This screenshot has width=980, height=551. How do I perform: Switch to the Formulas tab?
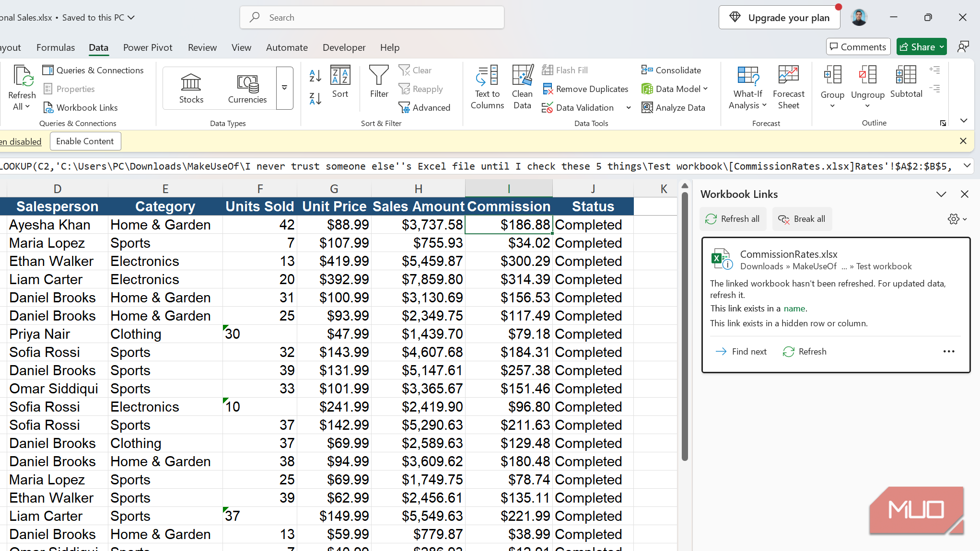click(x=56, y=47)
